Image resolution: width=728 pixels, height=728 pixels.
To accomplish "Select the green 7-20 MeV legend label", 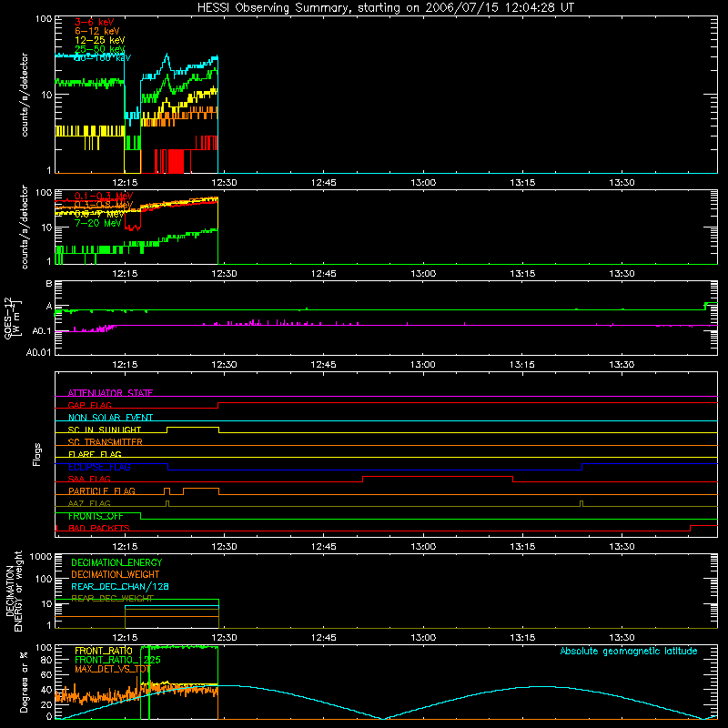I will tap(98, 223).
